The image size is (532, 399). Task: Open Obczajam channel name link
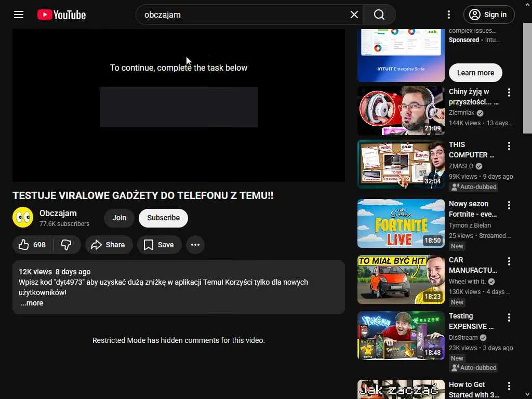tap(58, 213)
